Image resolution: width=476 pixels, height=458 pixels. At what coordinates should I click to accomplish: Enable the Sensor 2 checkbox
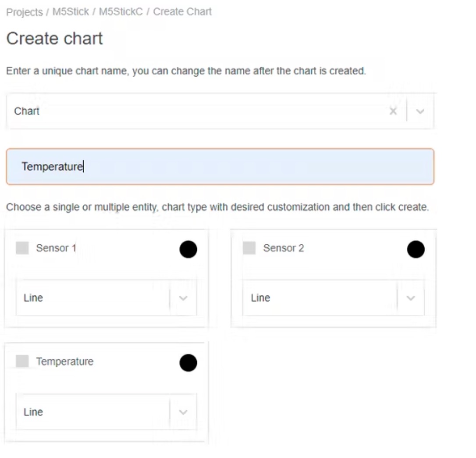point(249,248)
